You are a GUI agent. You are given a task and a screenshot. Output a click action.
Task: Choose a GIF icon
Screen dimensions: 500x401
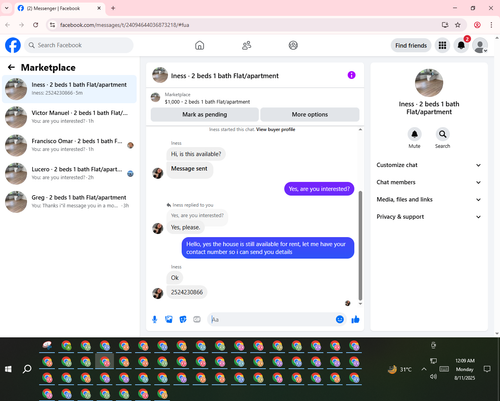coord(197,319)
